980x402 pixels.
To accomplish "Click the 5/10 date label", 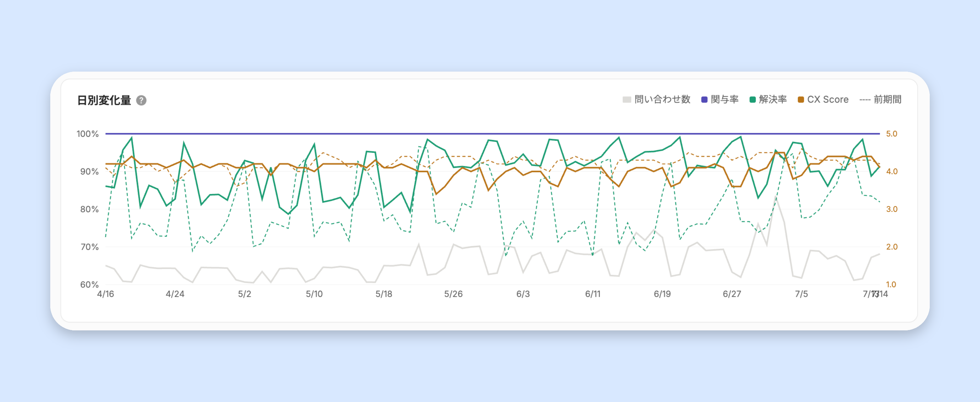I will click(314, 294).
